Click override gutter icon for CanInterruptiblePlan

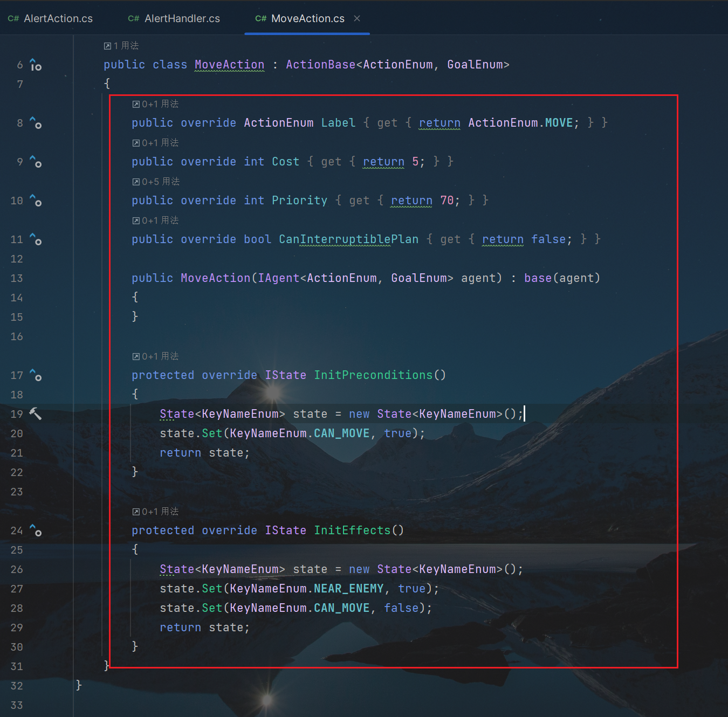click(36, 240)
